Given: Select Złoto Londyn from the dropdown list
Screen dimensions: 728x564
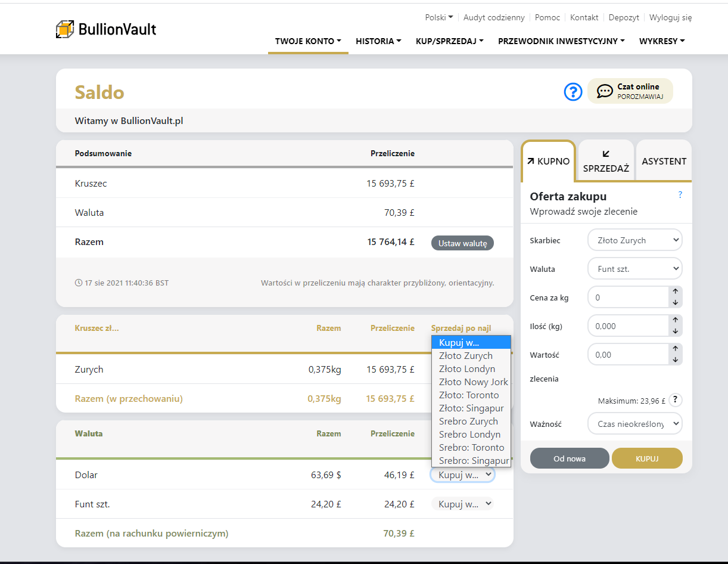Looking at the screenshot, I should click(467, 369).
